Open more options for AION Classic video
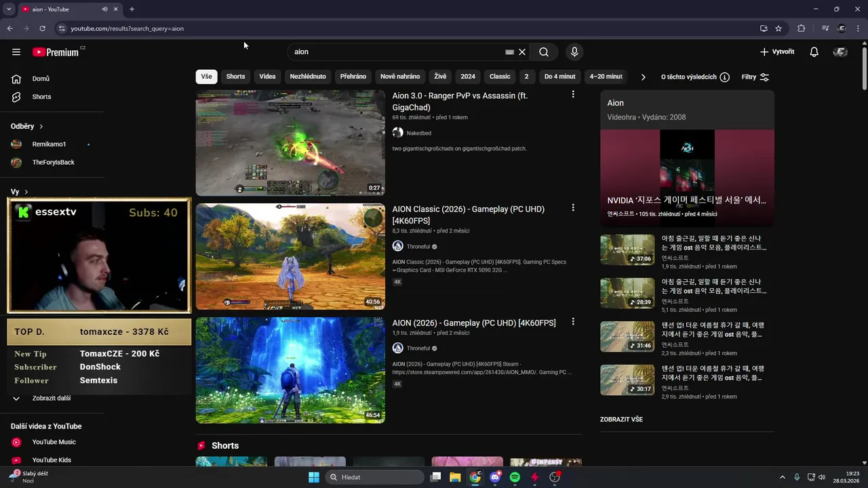868x488 pixels. point(573,208)
